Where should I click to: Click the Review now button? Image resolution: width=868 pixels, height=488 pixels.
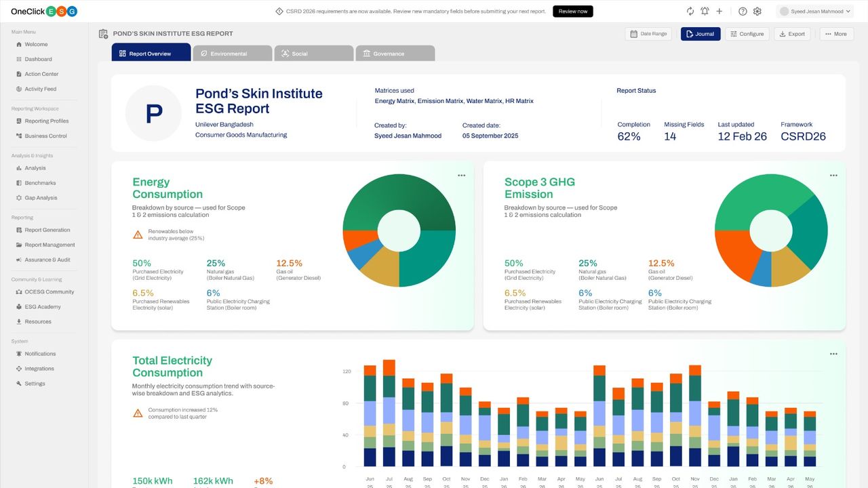(x=573, y=12)
